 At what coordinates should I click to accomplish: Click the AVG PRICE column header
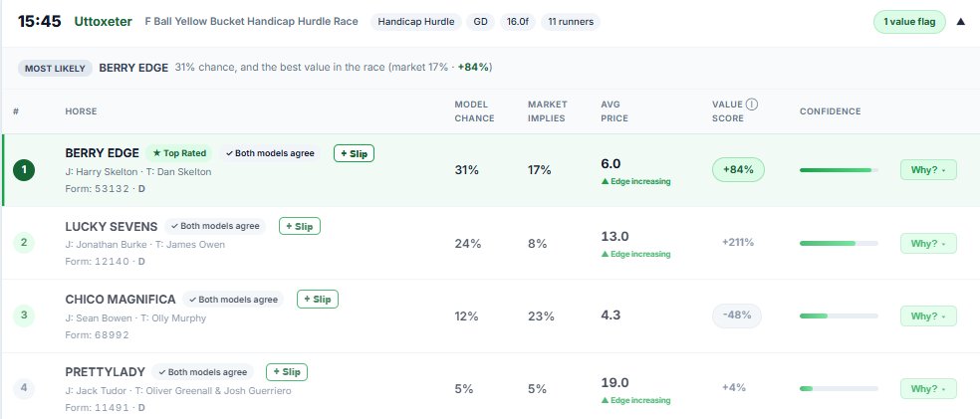click(614, 111)
